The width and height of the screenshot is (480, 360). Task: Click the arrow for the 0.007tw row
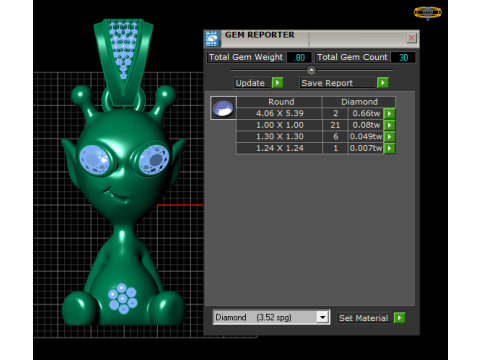(x=389, y=148)
